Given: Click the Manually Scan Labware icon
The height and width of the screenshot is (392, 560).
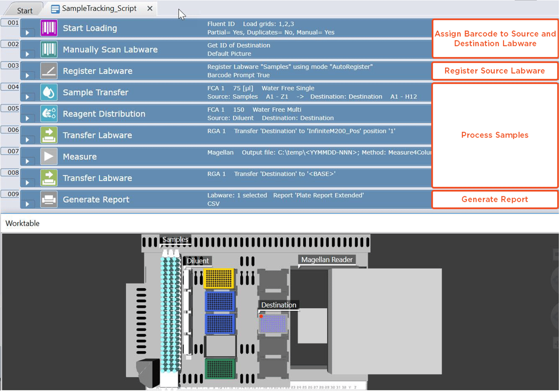Looking at the screenshot, I should point(49,49).
